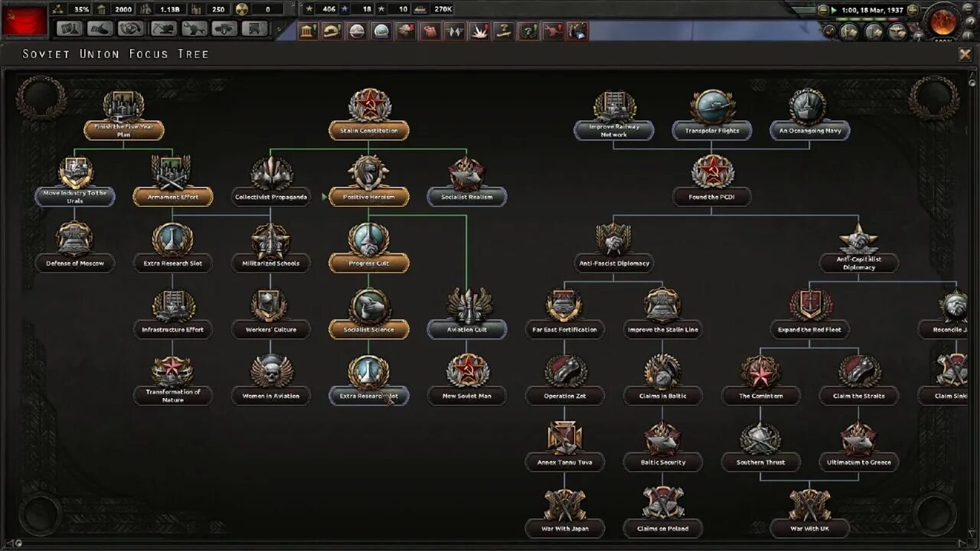Click the game speed indicator bar
The height and width of the screenshot is (551, 980).
(867, 19)
